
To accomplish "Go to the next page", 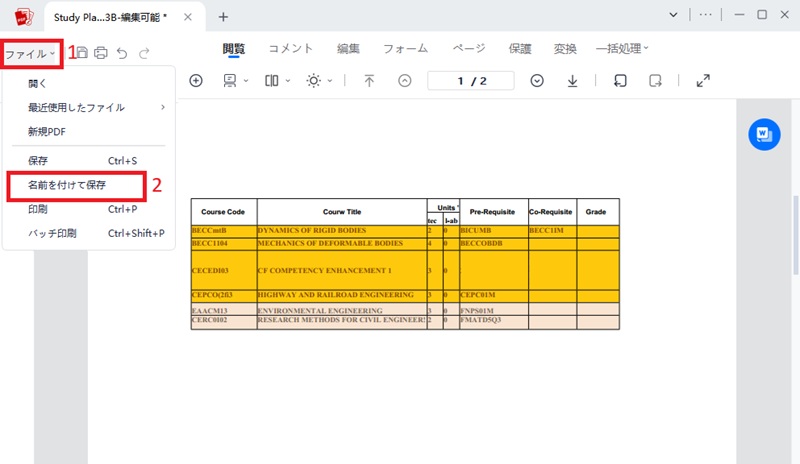I will 537,81.
